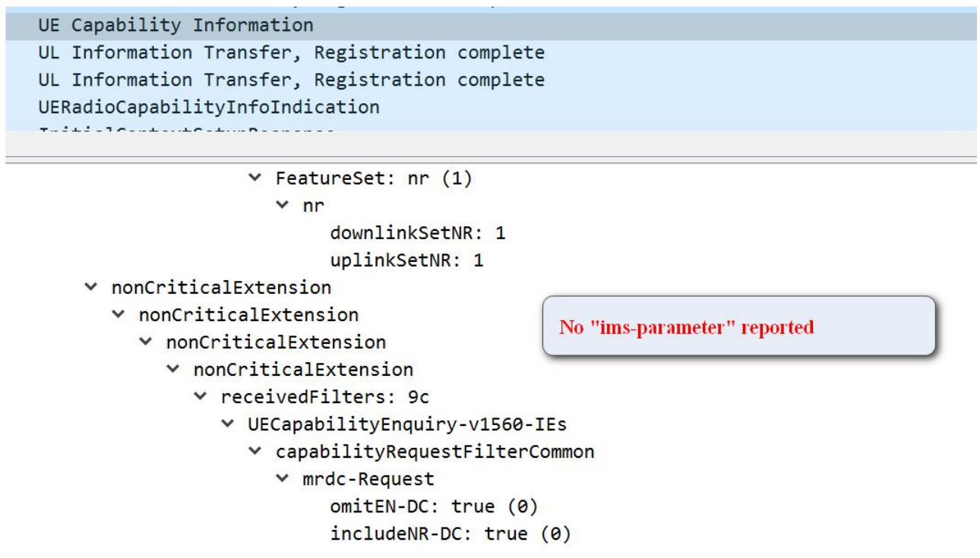
Task: Click the 'No ims-parameter reported' callout
Action: [738, 326]
